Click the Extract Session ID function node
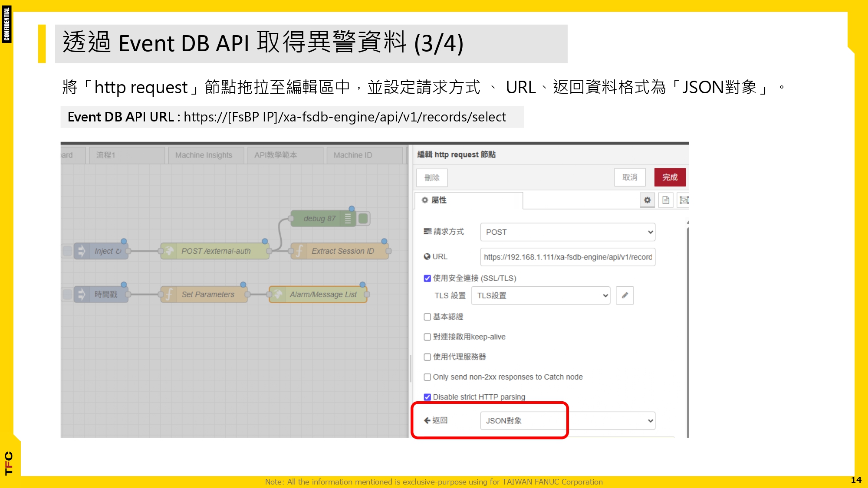The image size is (868, 488). [x=339, y=251]
